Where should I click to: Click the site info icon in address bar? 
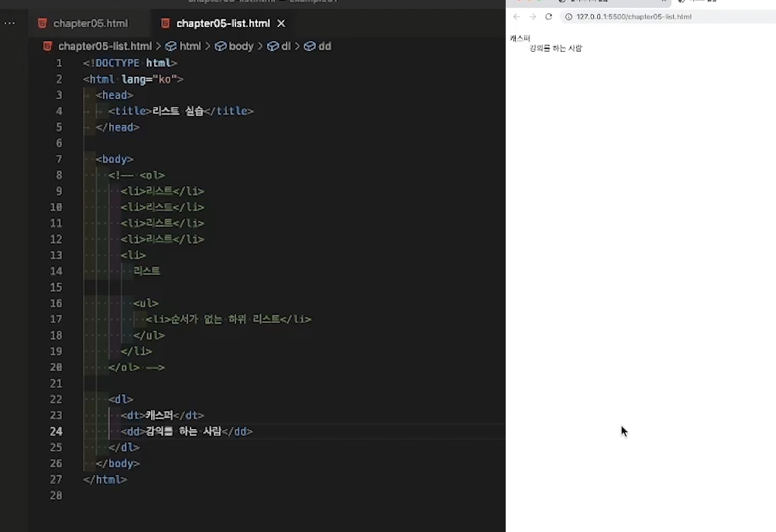pyautogui.click(x=568, y=16)
